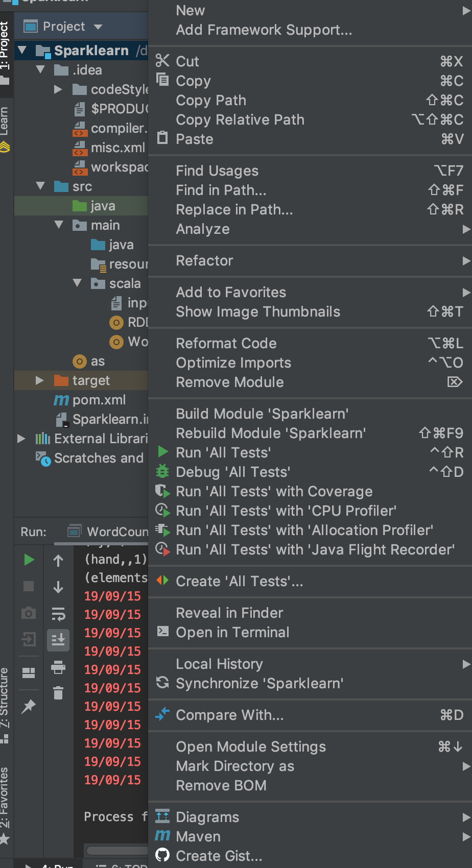Click the Print icon in the Run toolbar
Image resolution: width=472 pixels, height=868 pixels.
coord(58,667)
